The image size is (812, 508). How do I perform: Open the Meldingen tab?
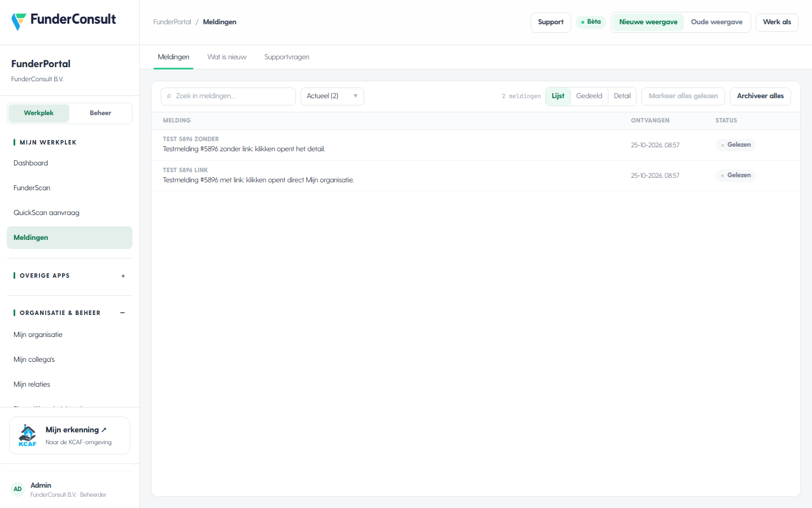tap(174, 57)
